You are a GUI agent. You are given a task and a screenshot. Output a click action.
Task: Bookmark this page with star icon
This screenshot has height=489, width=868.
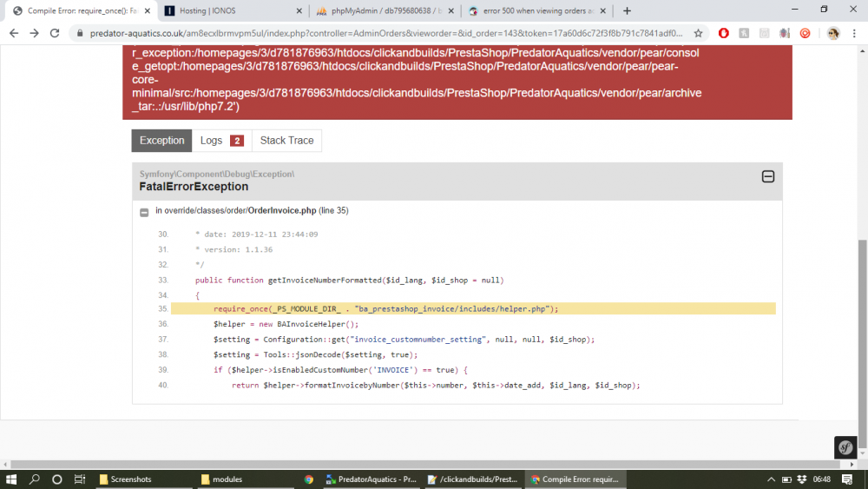coord(698,33)
